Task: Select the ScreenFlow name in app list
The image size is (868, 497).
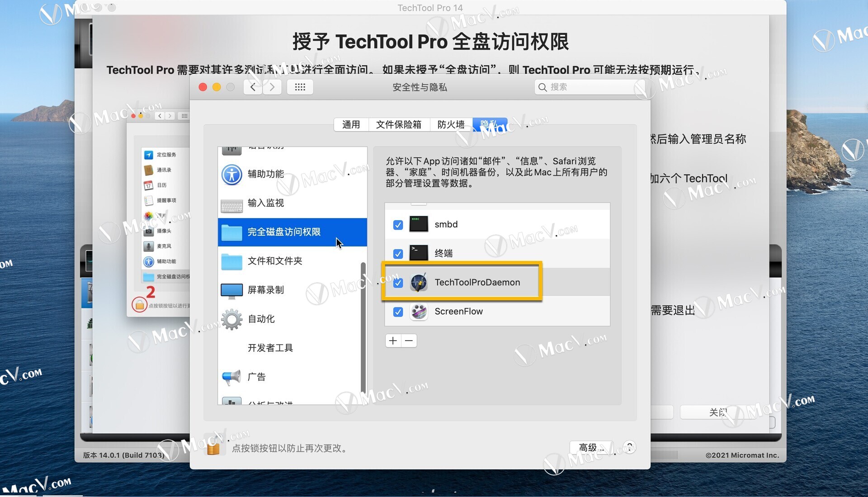Action: point(458,311)
